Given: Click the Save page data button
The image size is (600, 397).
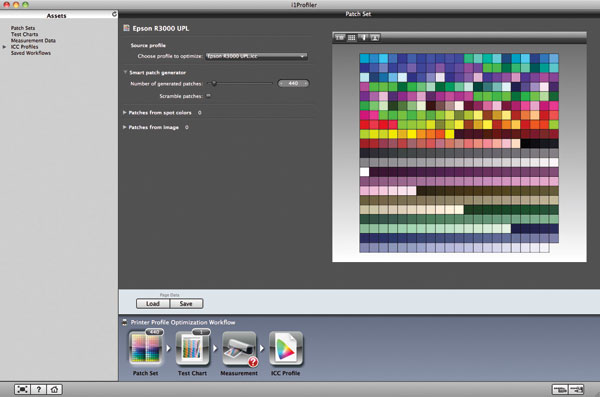Looking at the screenshot, I should [x=186, y=304].
